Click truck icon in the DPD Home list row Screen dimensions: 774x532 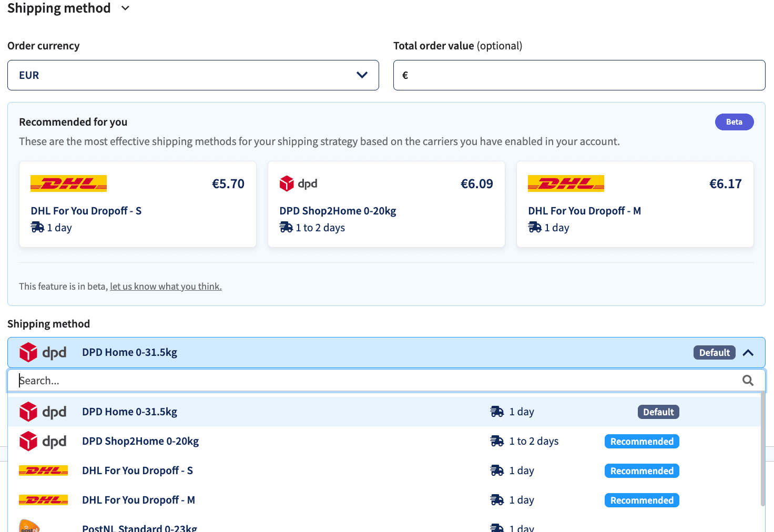tap(497, 412)
